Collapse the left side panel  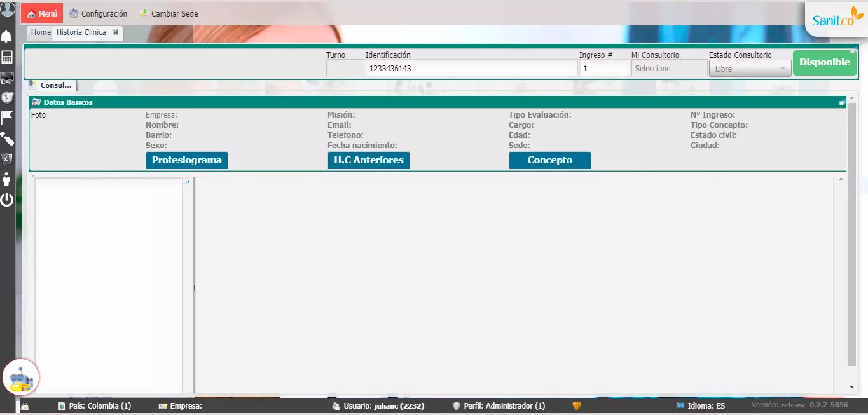(186, 182)
